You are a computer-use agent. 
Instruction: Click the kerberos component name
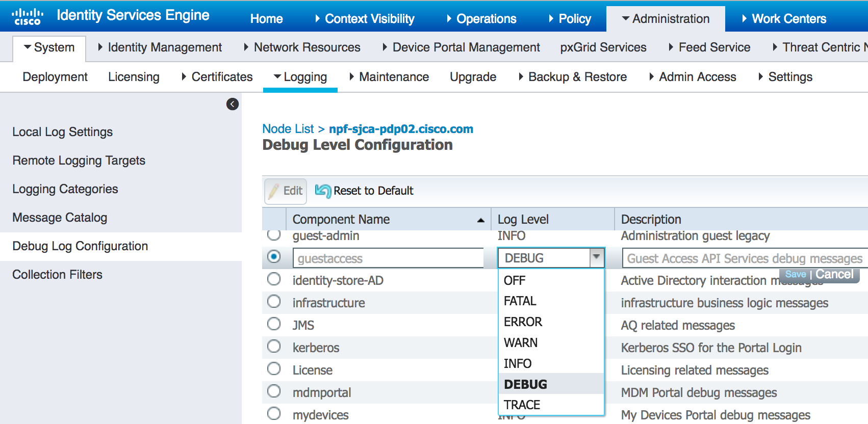[316, 348]
